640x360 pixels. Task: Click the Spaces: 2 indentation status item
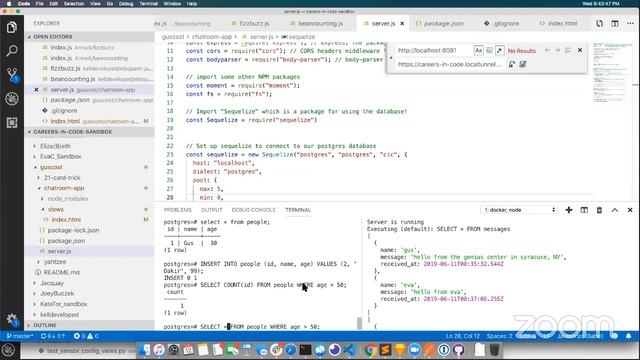[x=500, y=336]
